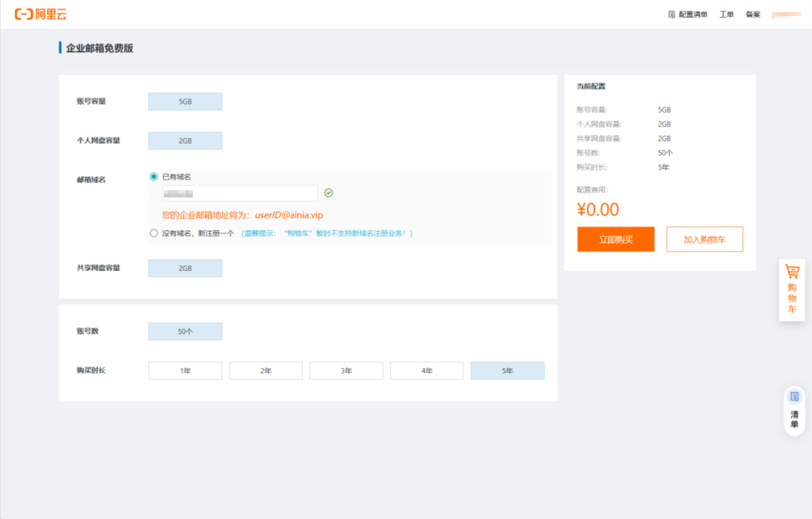This screenshot has height=519, width=812.
Task: Select 50个 account count option
Action: [185, 331]
